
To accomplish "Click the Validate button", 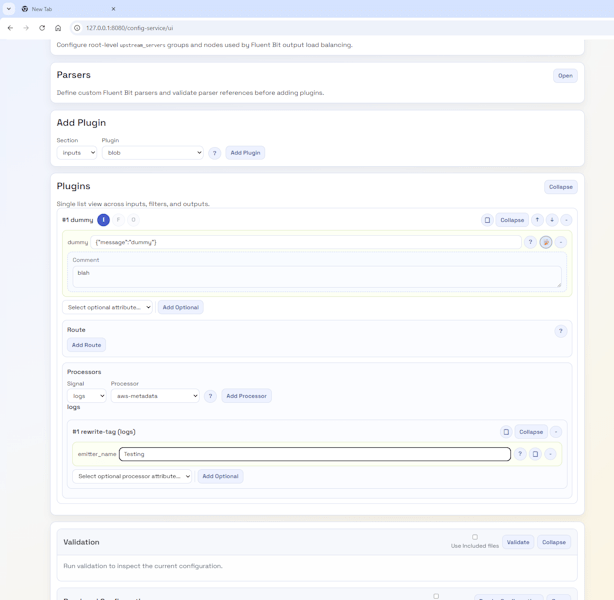I will [518, 542].
